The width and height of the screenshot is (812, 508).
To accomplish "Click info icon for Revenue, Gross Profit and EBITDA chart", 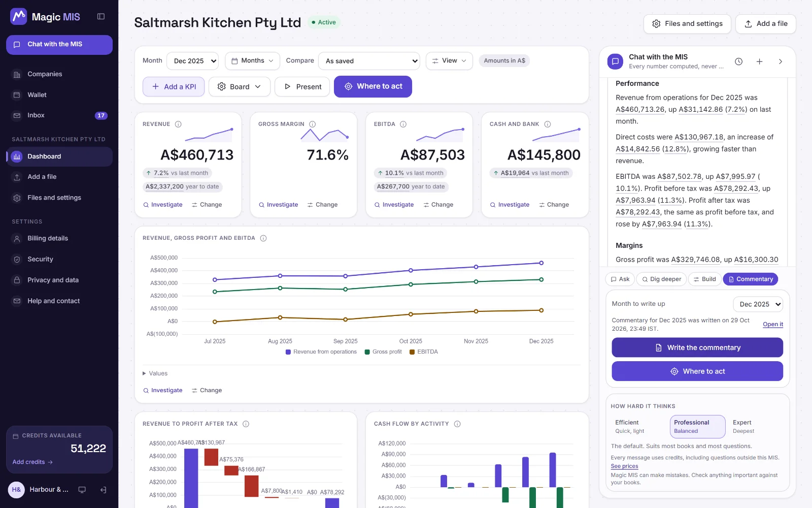I will [x=263, y=238].
